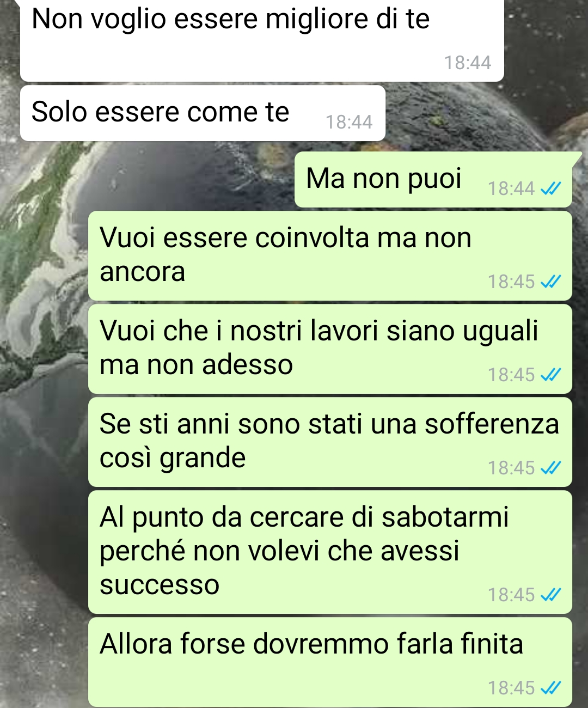Select the 'Al punto da cercare di sabotarmi' bubble
The width and height of the screenshot is (588, 708).
click(x=330, y=552)
